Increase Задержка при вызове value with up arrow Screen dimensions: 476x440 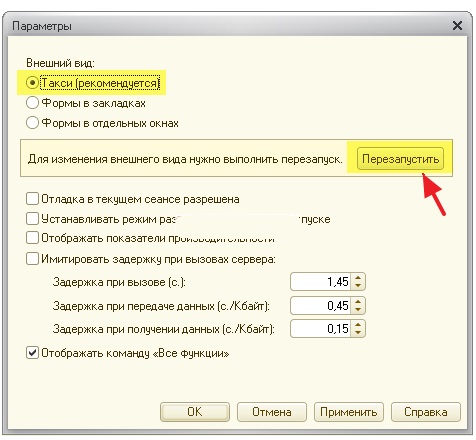tap(358, 278)
